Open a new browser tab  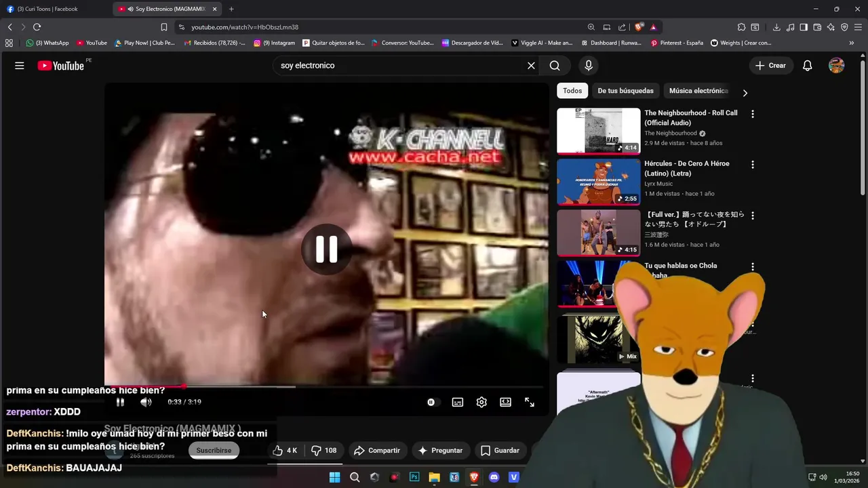(231, 9)
